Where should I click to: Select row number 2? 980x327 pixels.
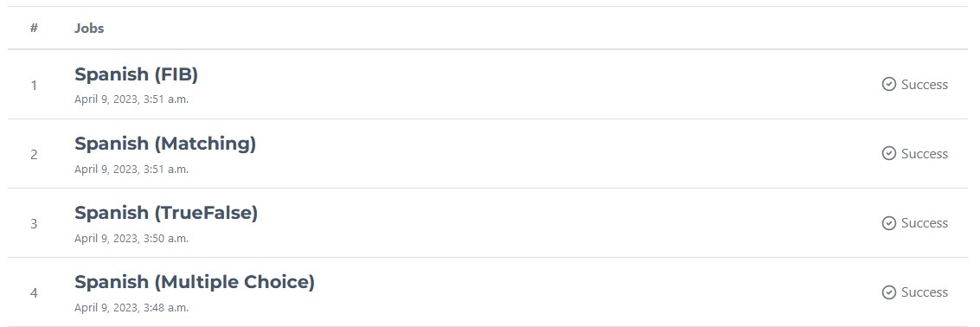click(34, 155)
